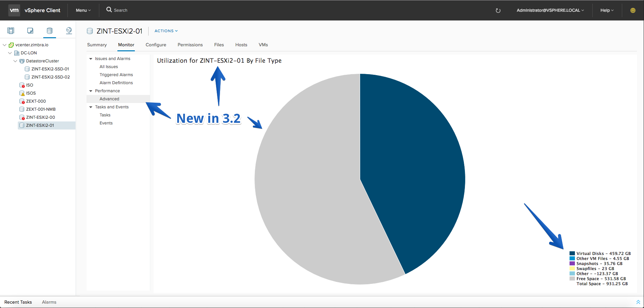644x308 pixels.
Task: Select ZEXT-001-NMB in the inventory tree
Action: click(x=41, y=109)
